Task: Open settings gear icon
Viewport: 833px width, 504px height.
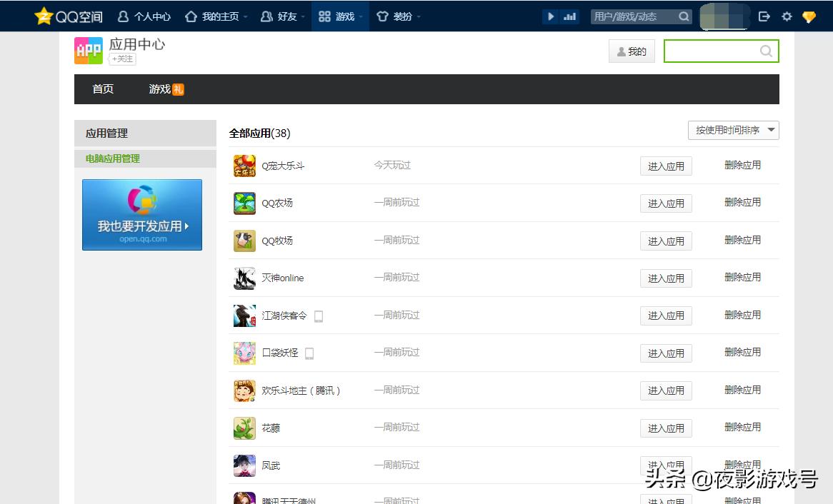Action: [x=787, y=16]
